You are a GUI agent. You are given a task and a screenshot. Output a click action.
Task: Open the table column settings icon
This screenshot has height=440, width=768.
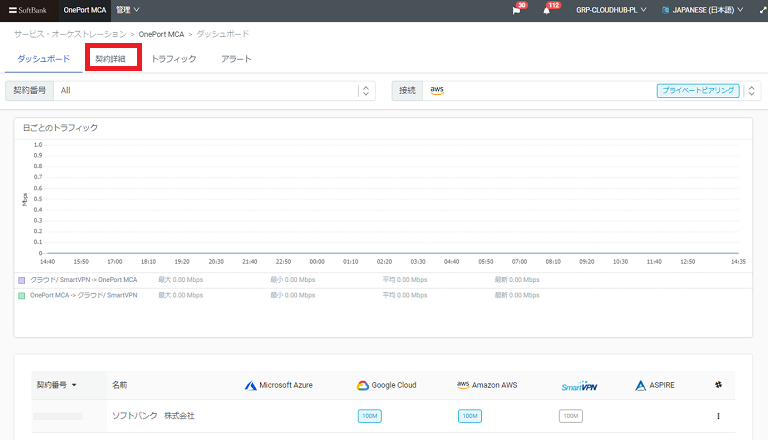coord(717,385)
